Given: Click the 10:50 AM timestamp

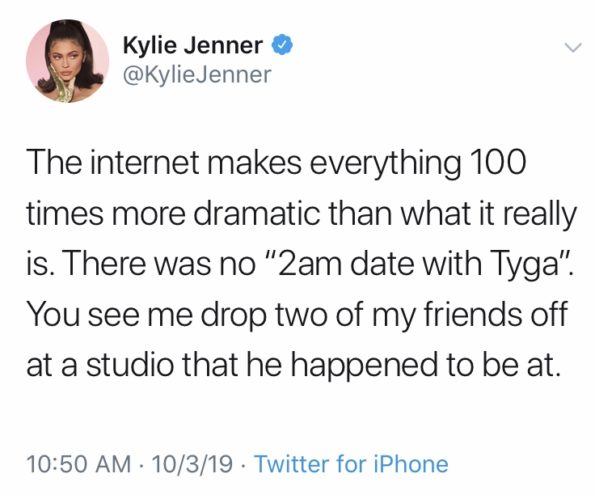Looking at the screenshot, I should point(79,464).
